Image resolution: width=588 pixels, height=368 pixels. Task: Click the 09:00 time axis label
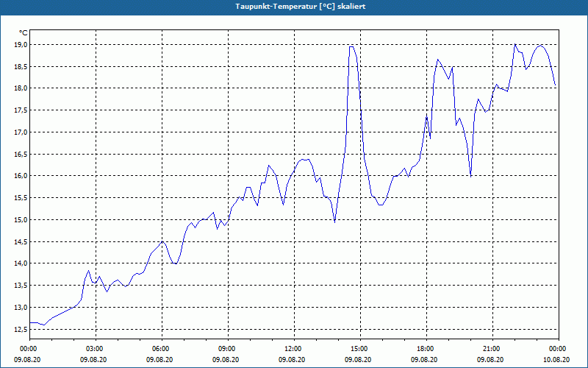228,349
